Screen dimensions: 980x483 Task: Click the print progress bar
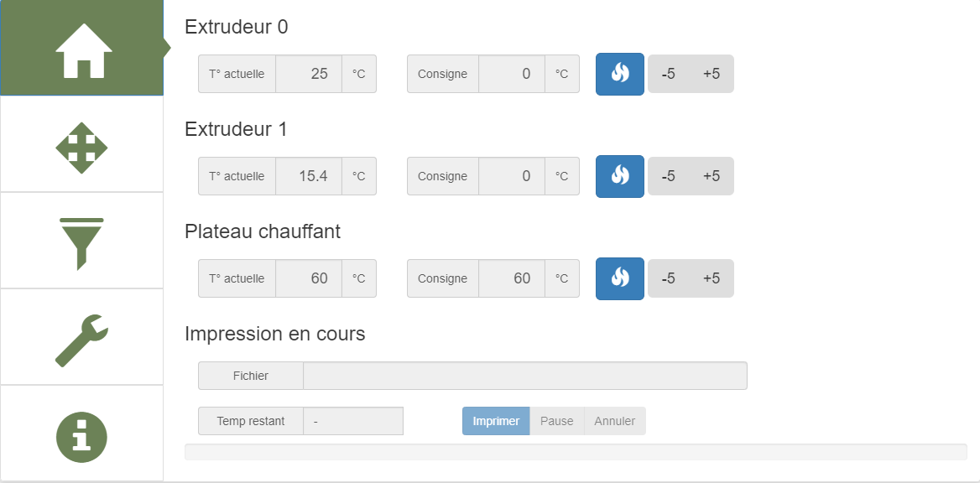point(576,452)
